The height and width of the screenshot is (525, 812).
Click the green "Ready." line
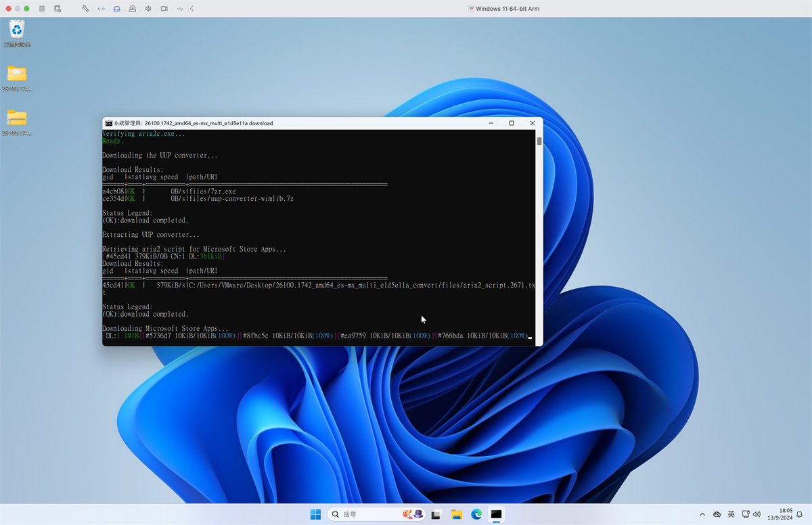coord(113,141)
